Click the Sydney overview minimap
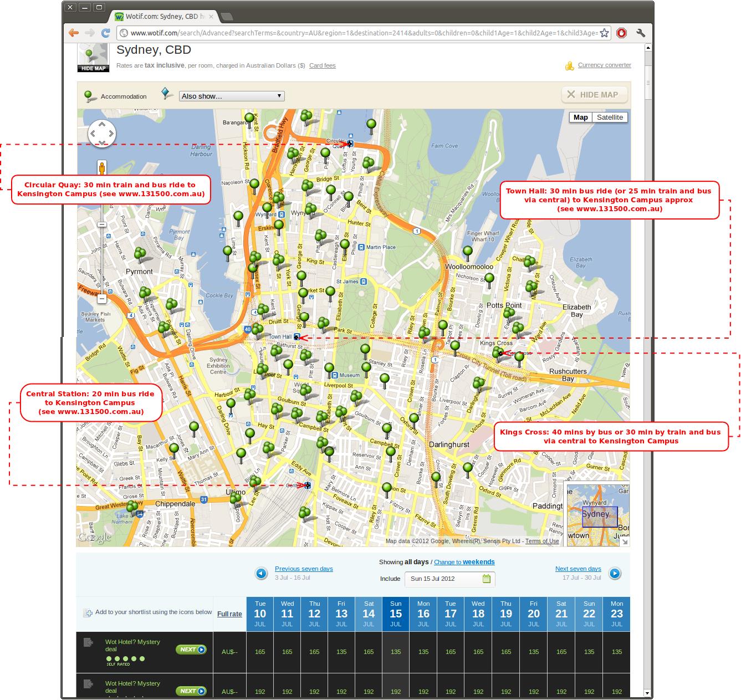The width and height of the screenshot is (741, 700). (597, 515)
